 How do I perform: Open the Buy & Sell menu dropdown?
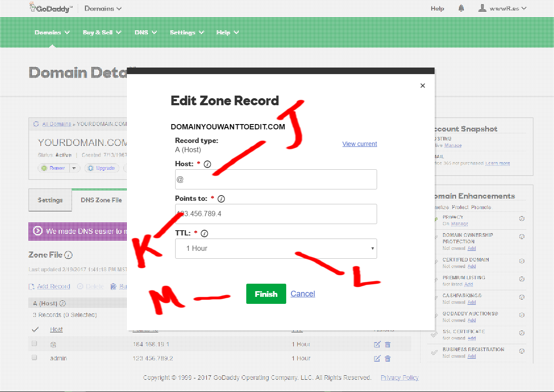point(102,32)
